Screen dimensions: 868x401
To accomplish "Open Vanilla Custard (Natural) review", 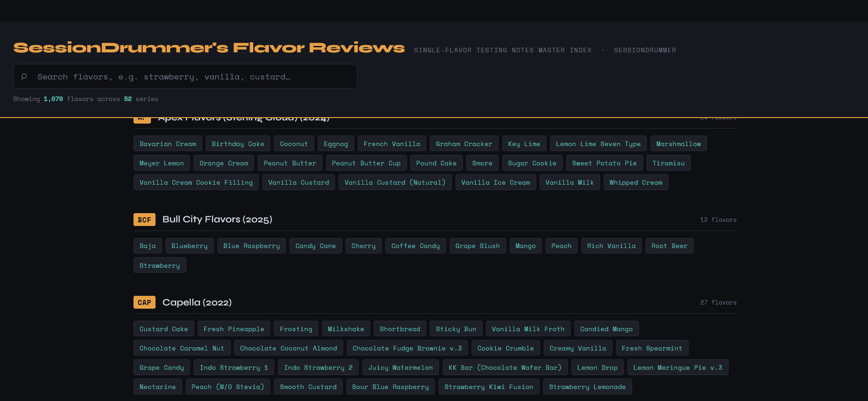I will pos(395,182).
